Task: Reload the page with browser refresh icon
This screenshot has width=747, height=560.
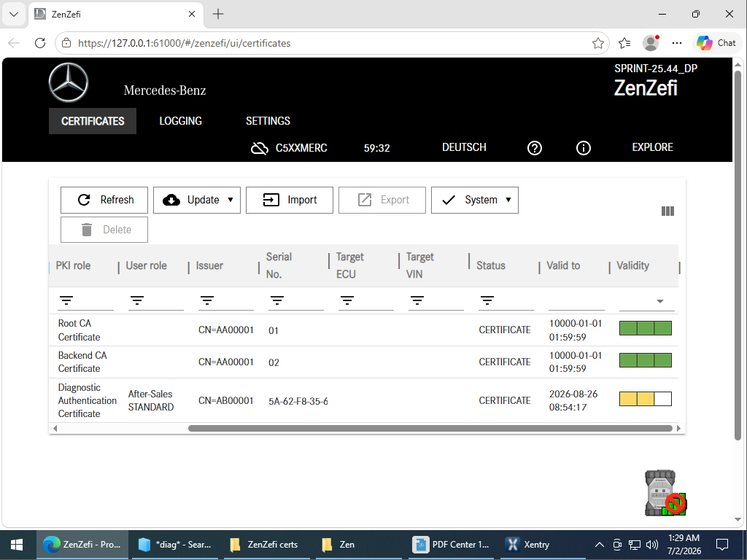Action: coord(40,43)
